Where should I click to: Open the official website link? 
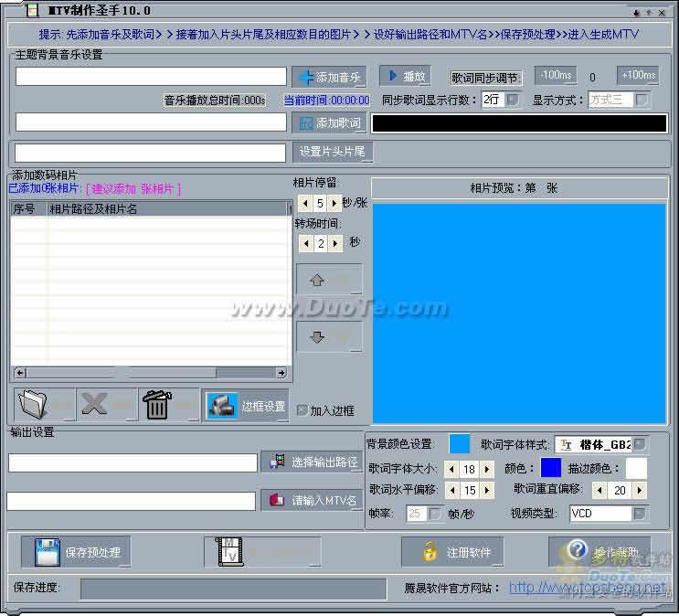tap(585, 588)
